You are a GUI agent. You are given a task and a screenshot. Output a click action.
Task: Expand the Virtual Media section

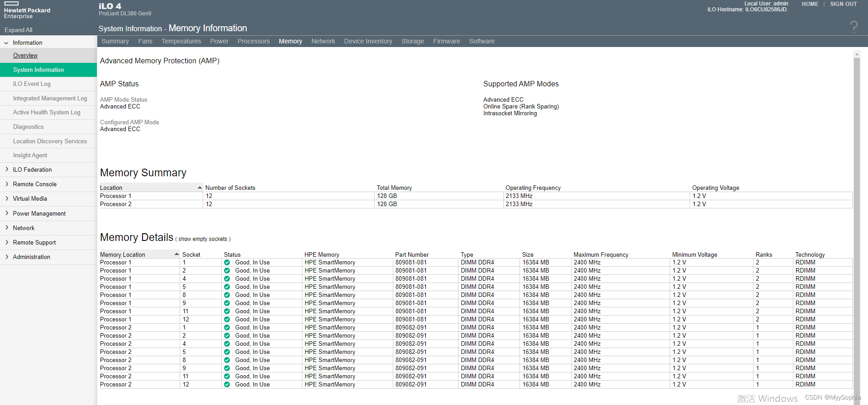point(6,198)
